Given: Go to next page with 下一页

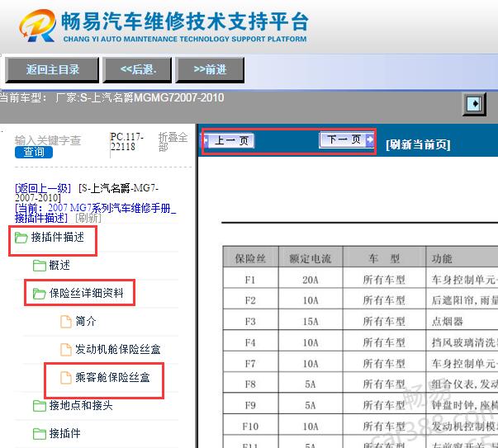Looking at the screenshot, I should 347,139.
